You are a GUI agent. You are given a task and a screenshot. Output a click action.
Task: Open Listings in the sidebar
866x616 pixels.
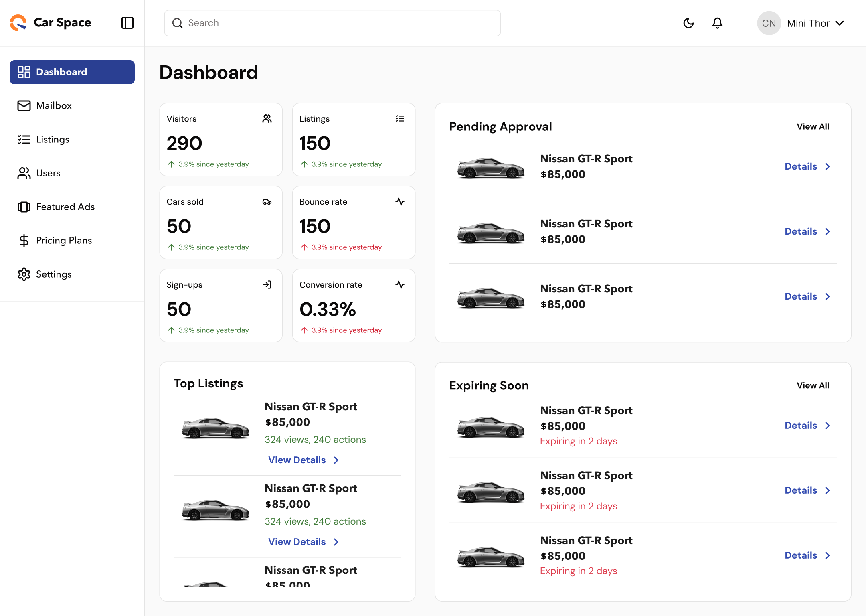point(72,140)
